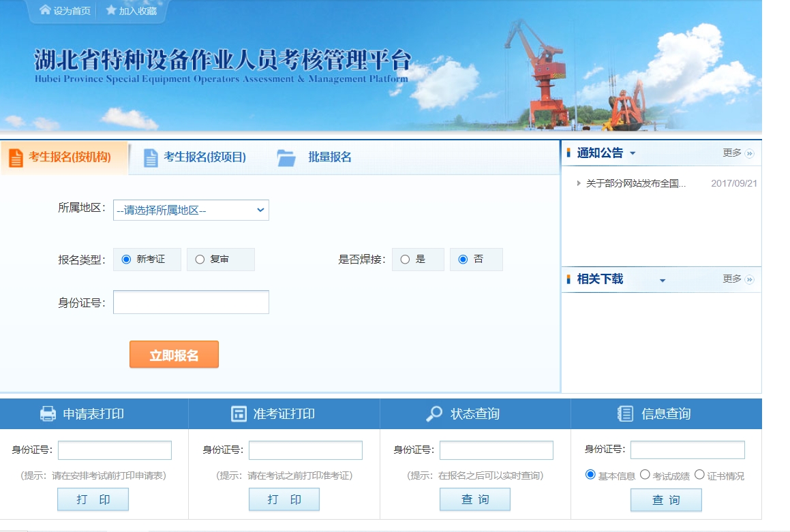790x532 pixels.
Task: Open 更多 link in 相关下载
Action: (731, 279)
